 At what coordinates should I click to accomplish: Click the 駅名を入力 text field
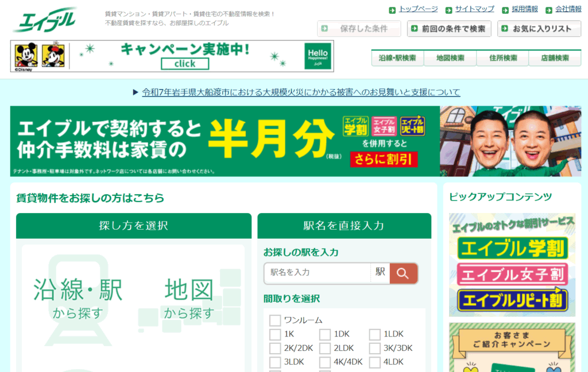point(317,273)
